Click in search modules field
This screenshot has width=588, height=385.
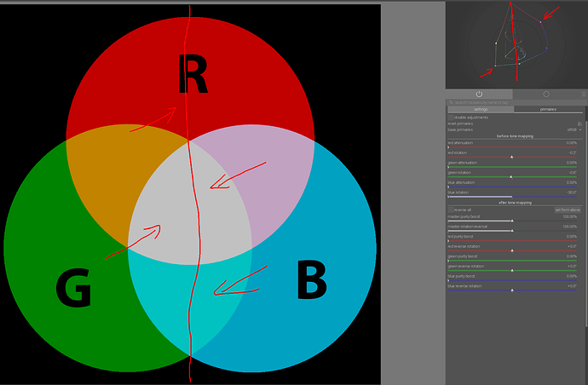click(516, 102)
